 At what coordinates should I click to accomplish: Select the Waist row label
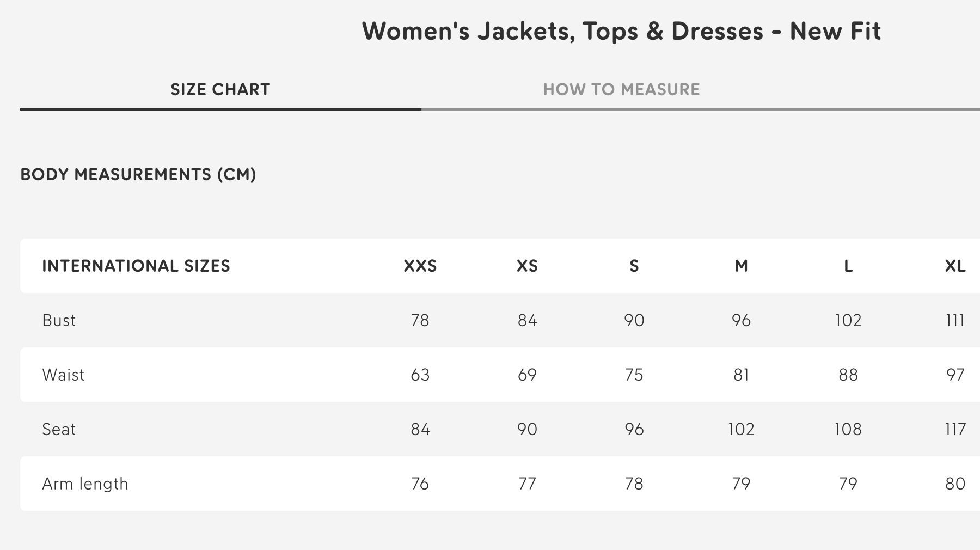(x=64, y=375)
